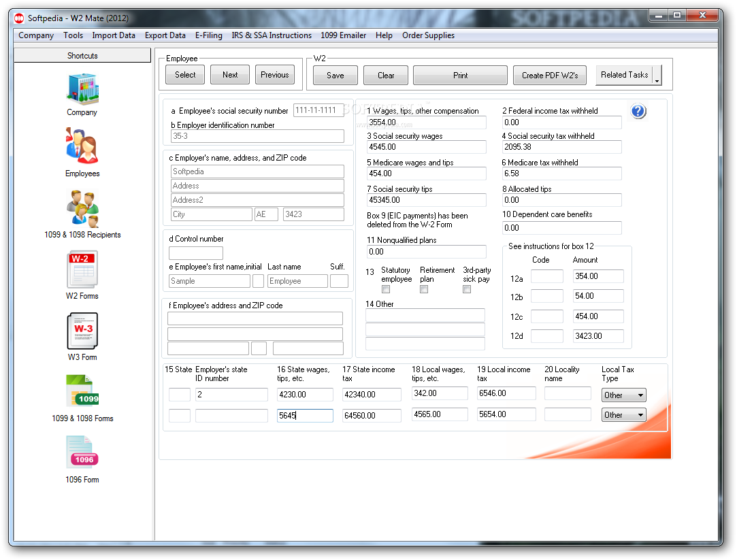The image size is (737, 560).
Task: Click the Employer identification number field
Action: click(257, 136)
